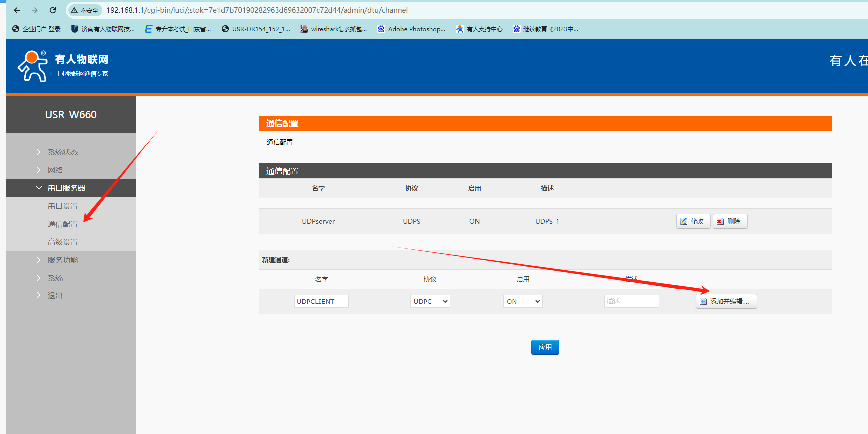Go to 高级设置 in sidebar
Viewport: 868px width, 434px height.
tap(63, 242)
